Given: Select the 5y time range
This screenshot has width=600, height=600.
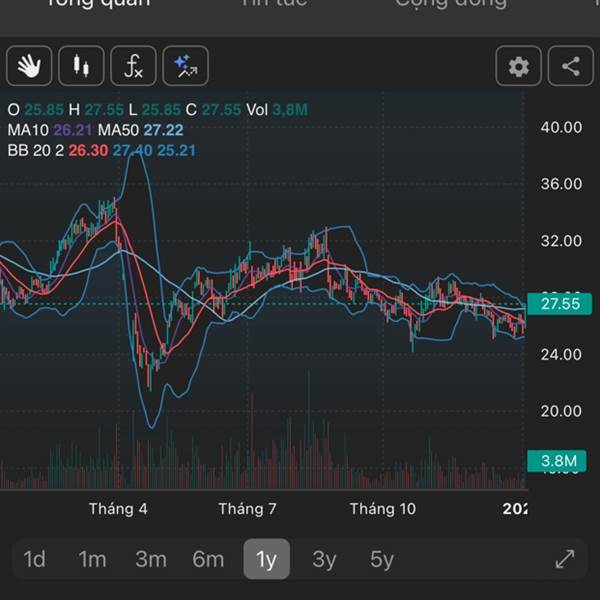Looking at the screenshot, I should [382, 559].
